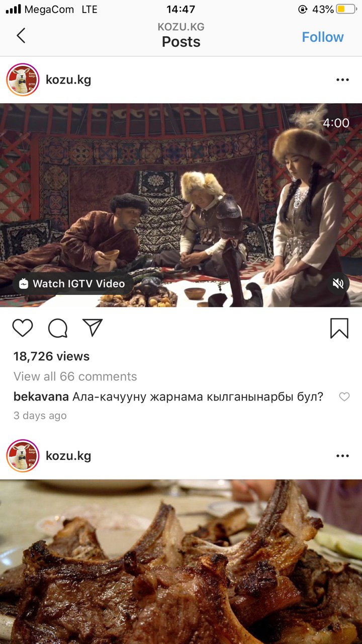
Task: Select the kozu.kg username on the second post
Action: pyautogui.click(x=68, y=456)
